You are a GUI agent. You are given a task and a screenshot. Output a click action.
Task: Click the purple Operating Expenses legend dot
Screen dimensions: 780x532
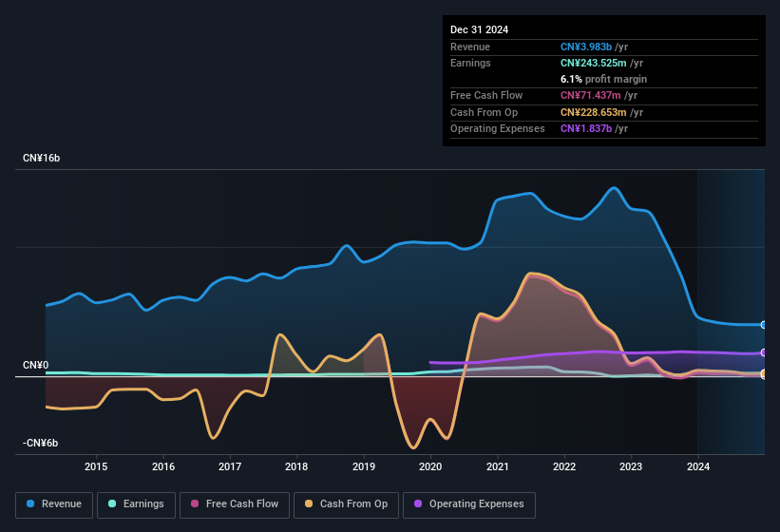[418, 503]
